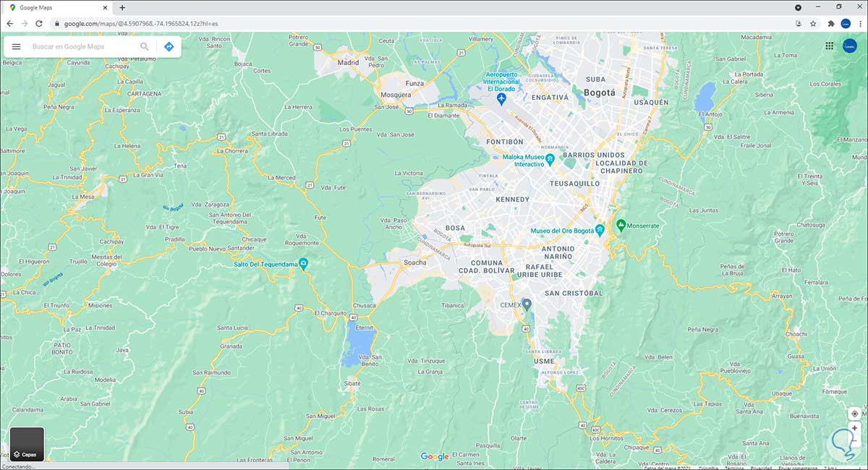Viewport: 868px width, 470px height.
Task: Close the Google Maps tab
Action: [105, 7]
